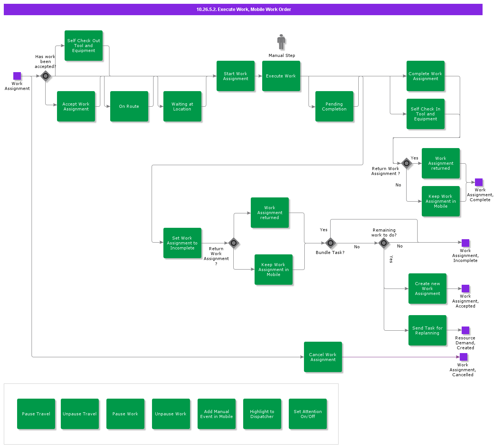Select the 'Set Work Assignment to Incomplete' step

(x=182, y=243)
